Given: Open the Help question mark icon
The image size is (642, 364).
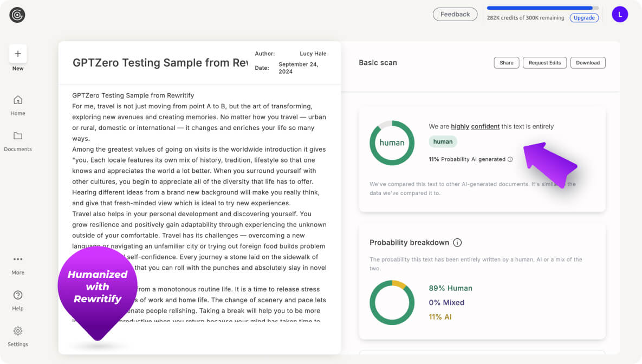Looking at the screenshot, I should point(18,295).
